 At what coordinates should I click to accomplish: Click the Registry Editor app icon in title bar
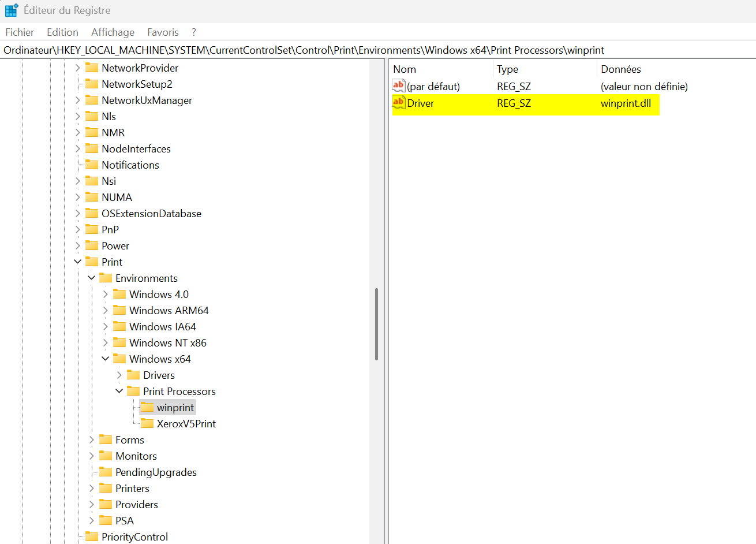tap(12, 10)
